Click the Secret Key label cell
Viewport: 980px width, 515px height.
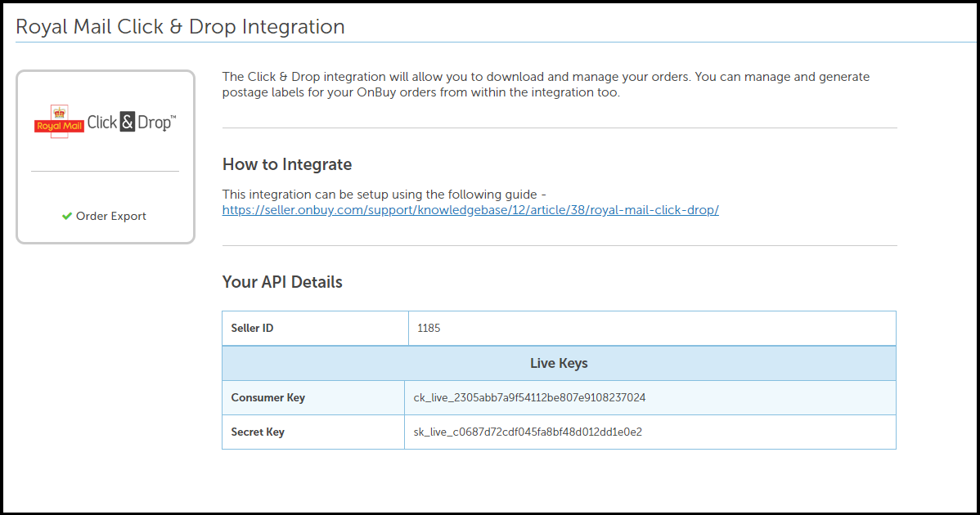point(258,432)
